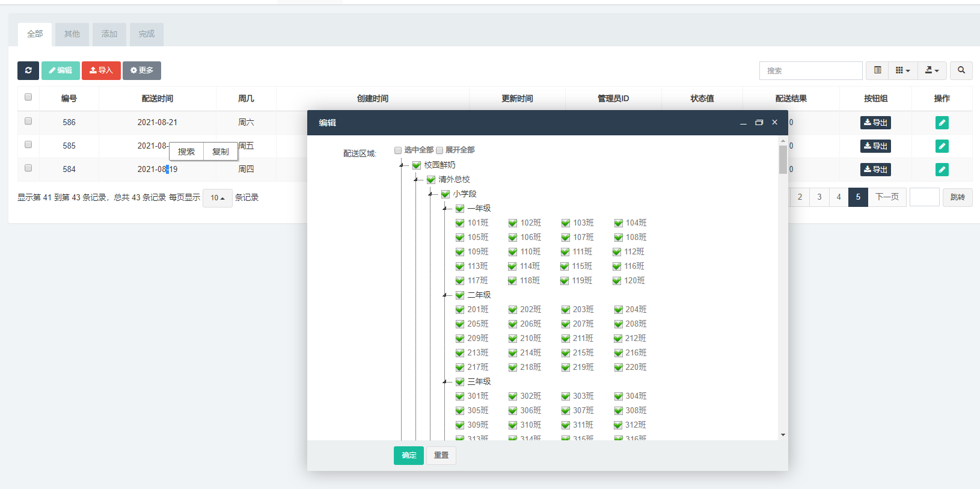Open the columns grid dropdown
Screen dimensions: 980x489
pyautogui.click(x=902, y=70)
